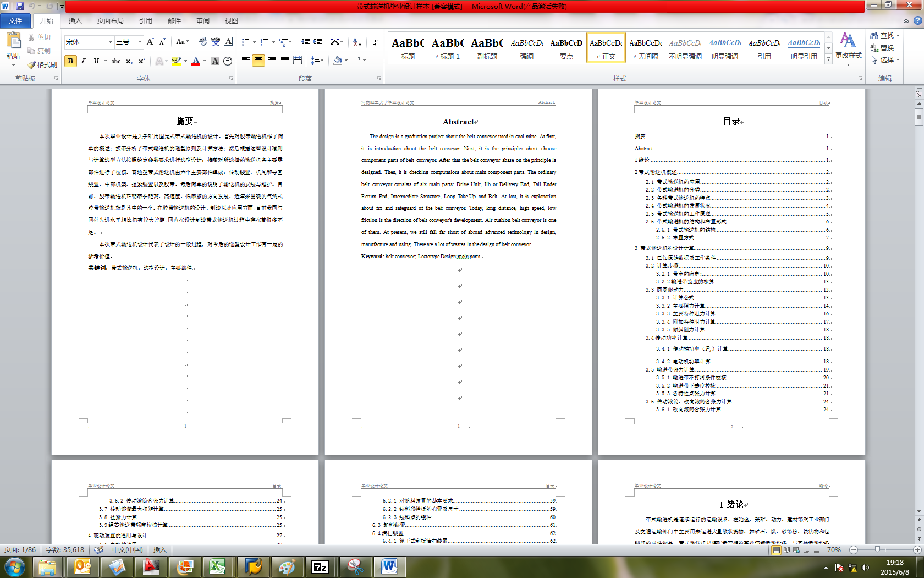Viewport: 924px width, 578px height.
Task: Click the Sort A-Z icon
Action: pos(357,42)
